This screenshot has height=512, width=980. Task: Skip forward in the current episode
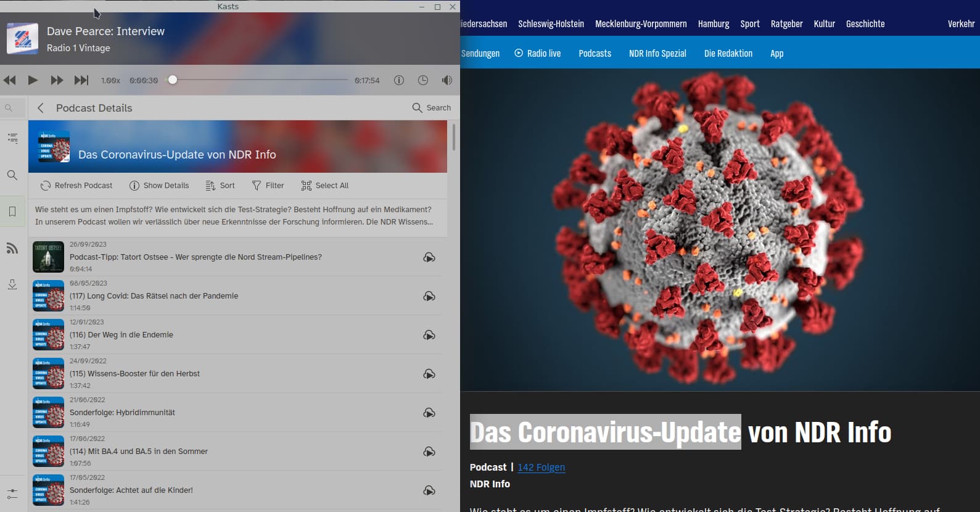point(57,80)
